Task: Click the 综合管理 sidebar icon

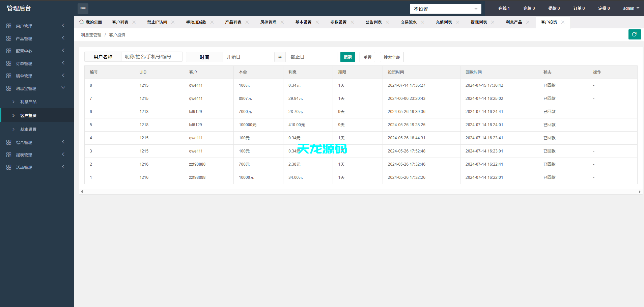Action: click(9, 142)
